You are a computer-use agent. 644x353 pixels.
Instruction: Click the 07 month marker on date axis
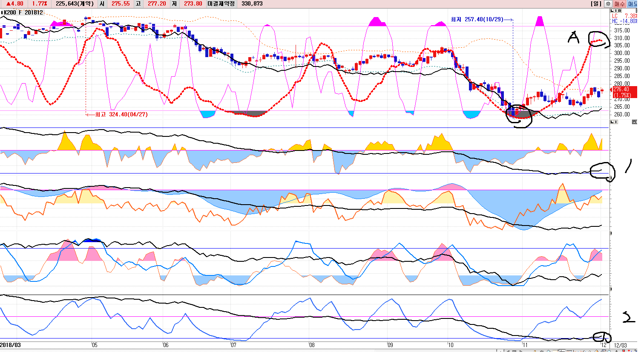(x=233, y=345)
